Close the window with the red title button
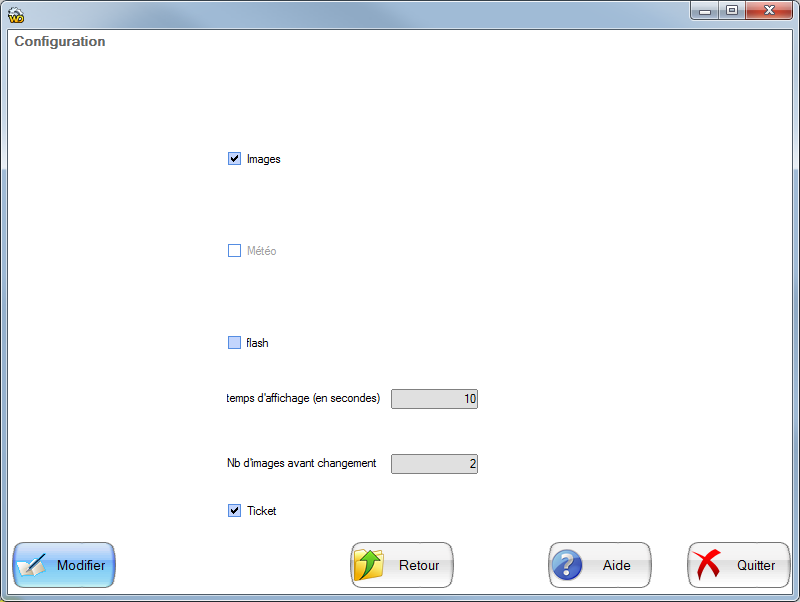Screen dimensions: 800x602 (769, 10)
